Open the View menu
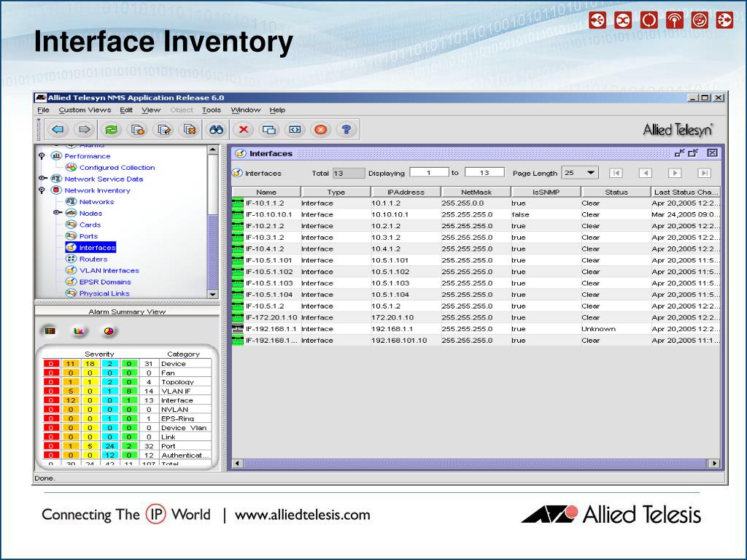The image size is (747, 560). coord(151,110)
